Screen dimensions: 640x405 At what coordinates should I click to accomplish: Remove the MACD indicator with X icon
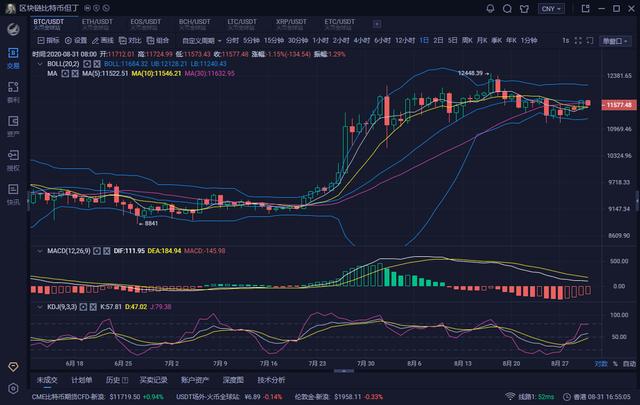107,251
